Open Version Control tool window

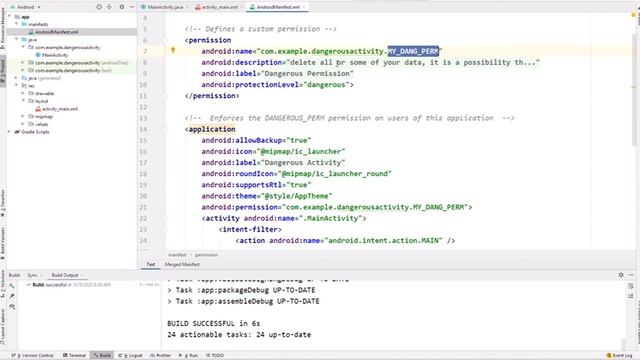(x=34, y=356)
